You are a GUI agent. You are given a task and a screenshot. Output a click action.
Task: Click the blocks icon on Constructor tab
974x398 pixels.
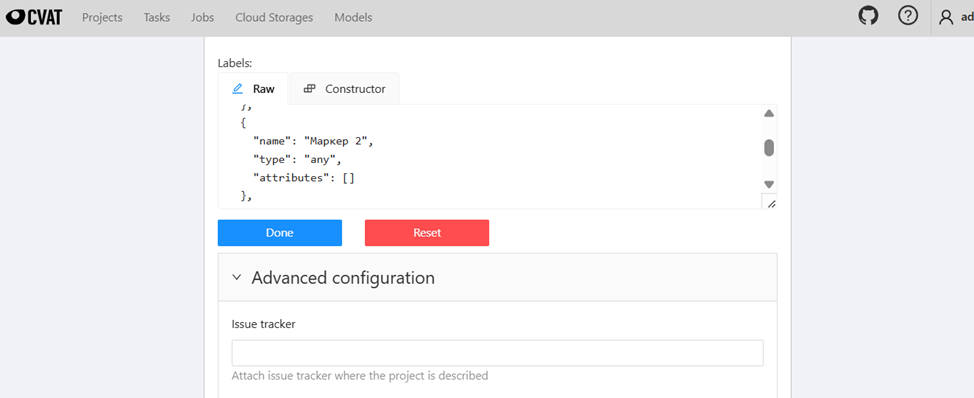(x=309, y=89)
